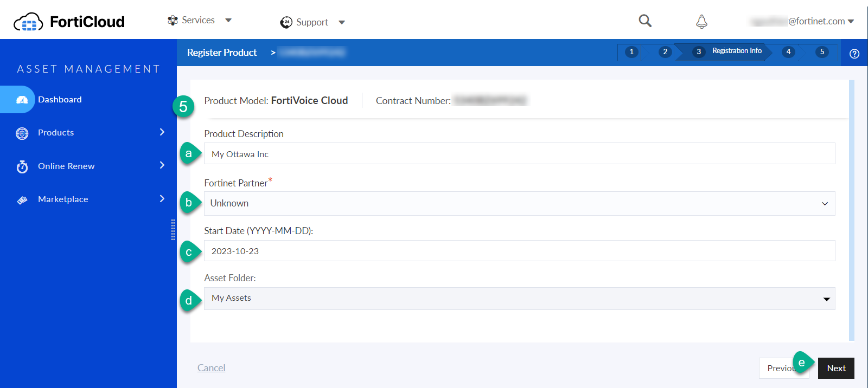The width and height of the screenshot is (868, 388).
Task: Click the Marketplace ticket icon
Action: [22, 200]
